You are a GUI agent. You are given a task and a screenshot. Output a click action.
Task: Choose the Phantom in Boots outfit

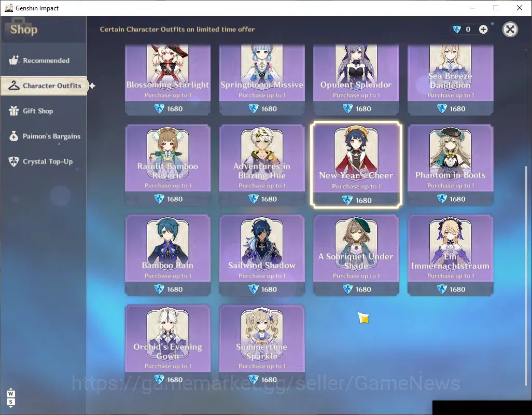(x=450, y=165)
